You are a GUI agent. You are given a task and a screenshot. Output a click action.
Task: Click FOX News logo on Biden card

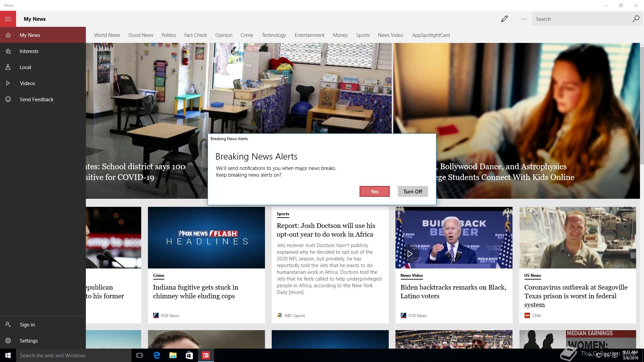click(x=404, y=315)
